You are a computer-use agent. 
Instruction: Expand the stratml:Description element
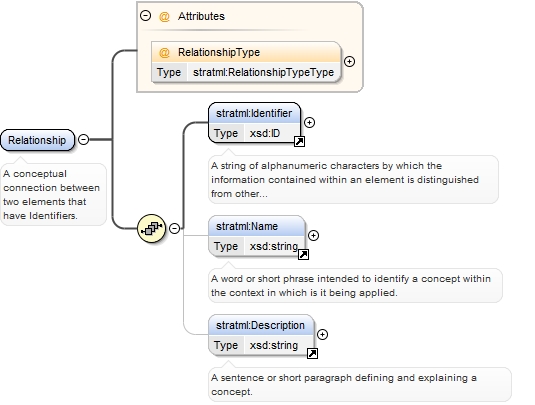322,334
